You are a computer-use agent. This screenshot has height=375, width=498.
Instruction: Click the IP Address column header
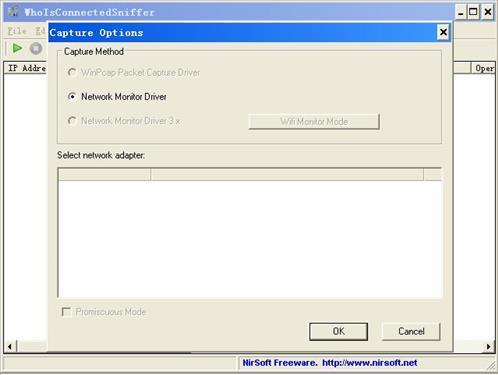click(x=26, y=68)
